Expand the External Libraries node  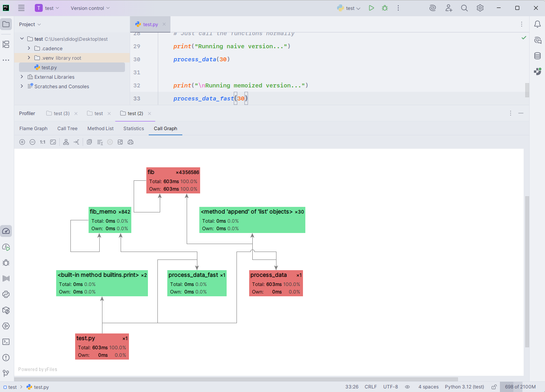(x=22, y=77)
